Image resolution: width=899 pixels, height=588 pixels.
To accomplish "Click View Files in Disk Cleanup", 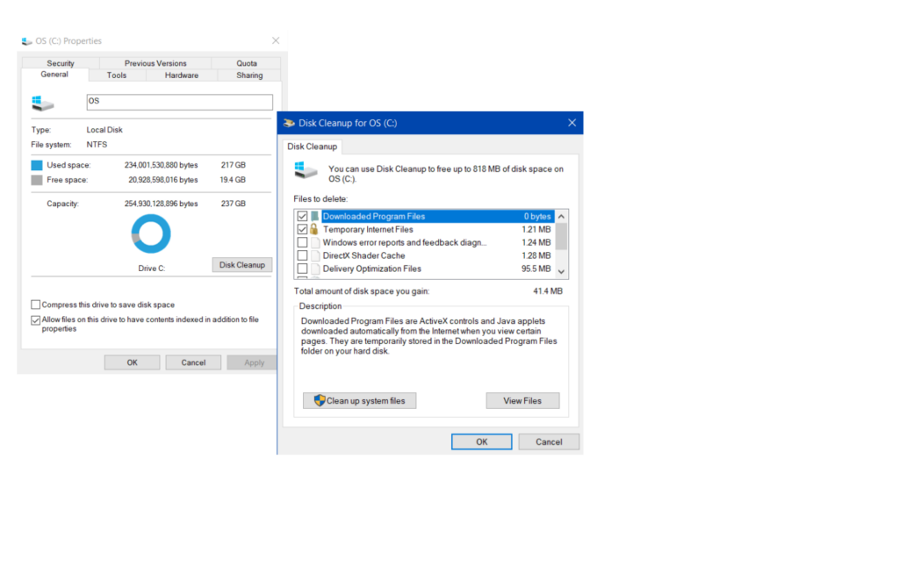I will (x=522, y=400).
